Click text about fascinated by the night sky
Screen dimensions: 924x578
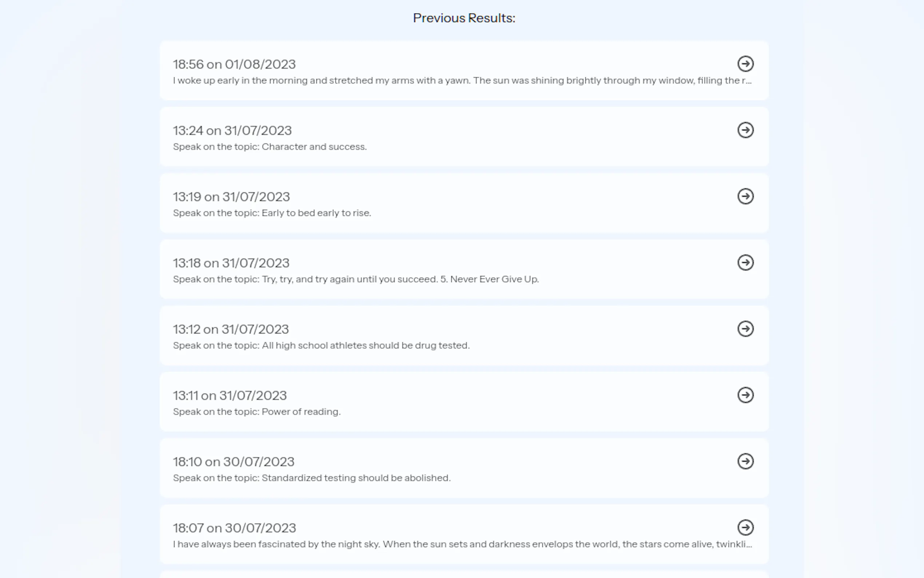(462, 545)
